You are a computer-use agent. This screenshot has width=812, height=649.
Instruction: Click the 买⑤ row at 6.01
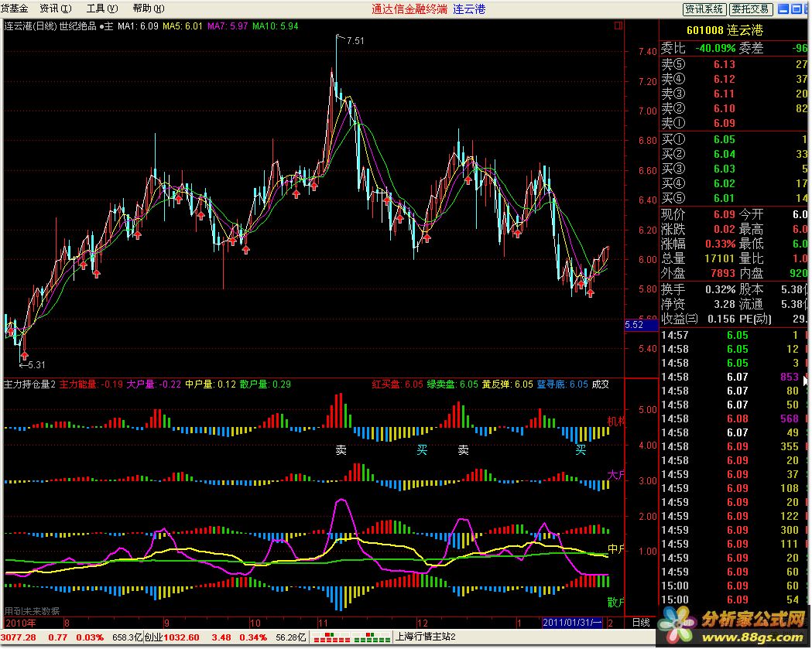tap(735, 198)
